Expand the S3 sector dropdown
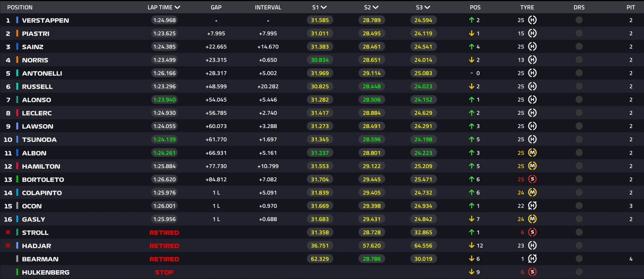The width and height of the screenshot is (644, 279). point(427,7)
